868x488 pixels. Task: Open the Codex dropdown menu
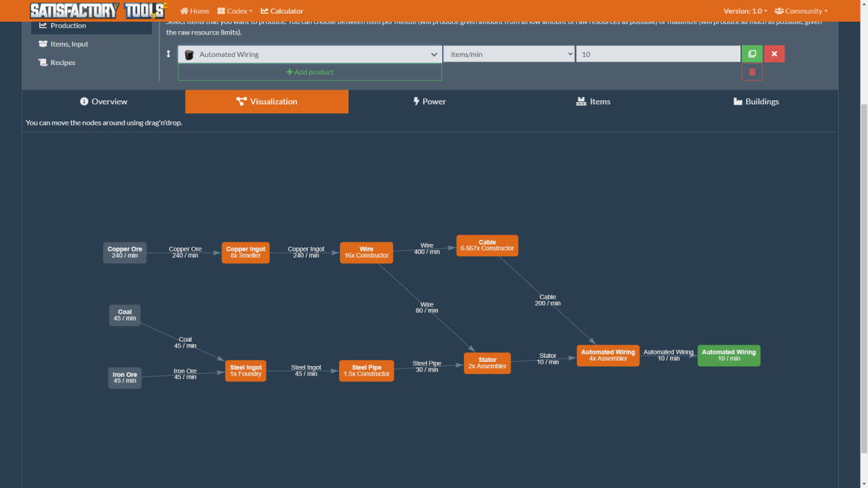235,11
